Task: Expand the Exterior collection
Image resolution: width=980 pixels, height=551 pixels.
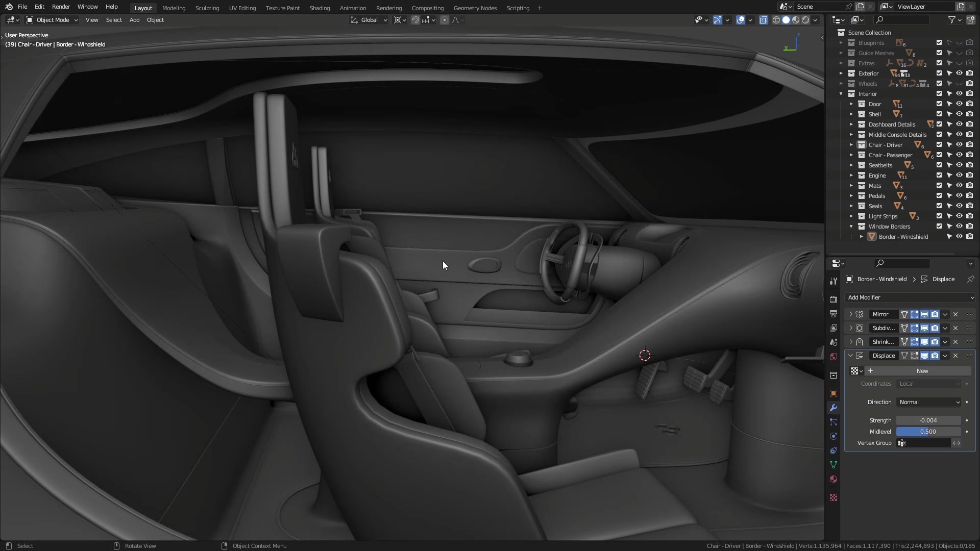Action: point(841,73)
